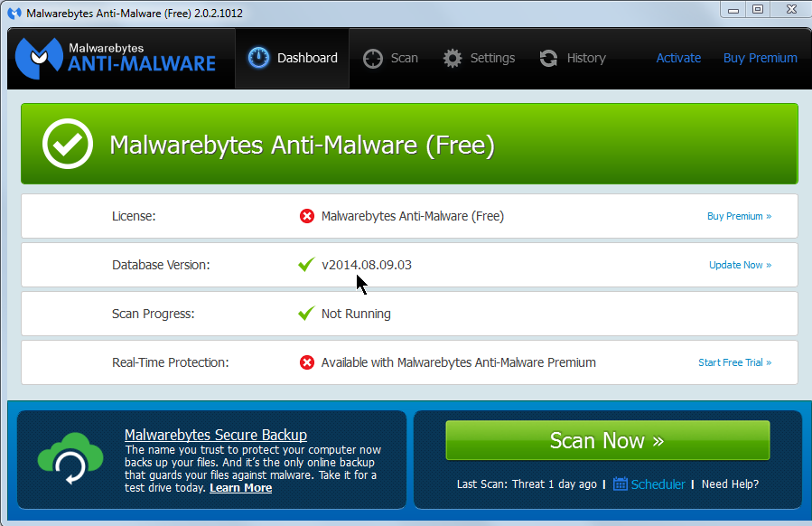The image size is (812, 526).
Task: Click the green Malwarebytes Anti-Malware (Free) banner title
Action: pos(302,145)
